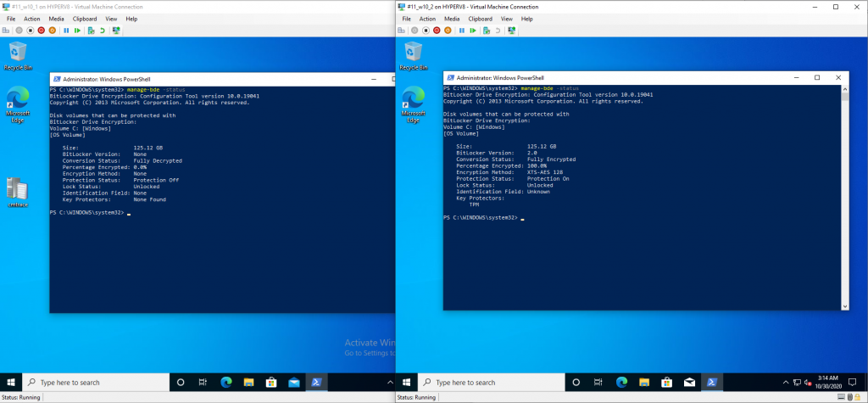Open Help menu in w10_2 window
Screen dimensions: 868x403
(526, 19)
